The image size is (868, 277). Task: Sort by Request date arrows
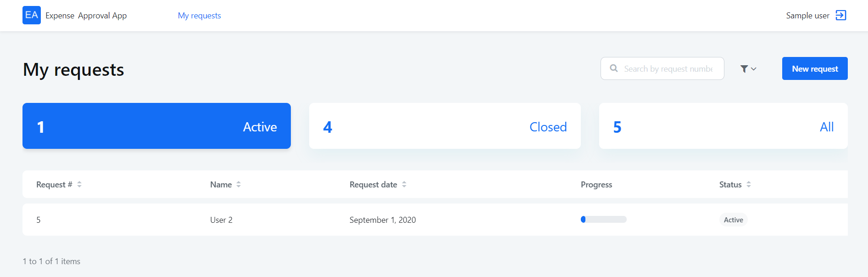click(404, 184)
